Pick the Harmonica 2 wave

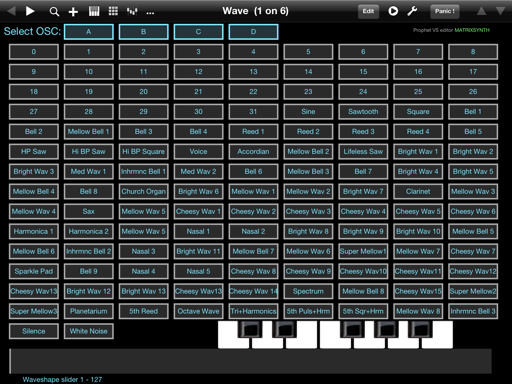[x=89, y=232]
